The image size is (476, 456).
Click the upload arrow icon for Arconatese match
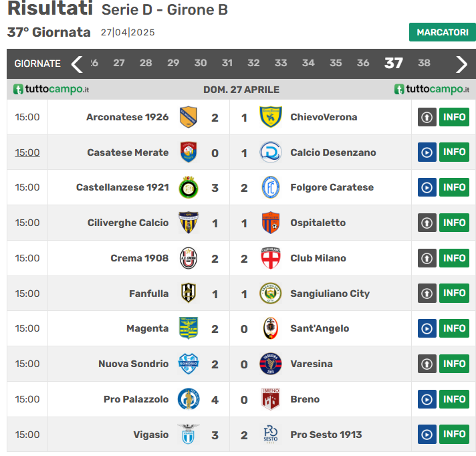tap(427, 117)
